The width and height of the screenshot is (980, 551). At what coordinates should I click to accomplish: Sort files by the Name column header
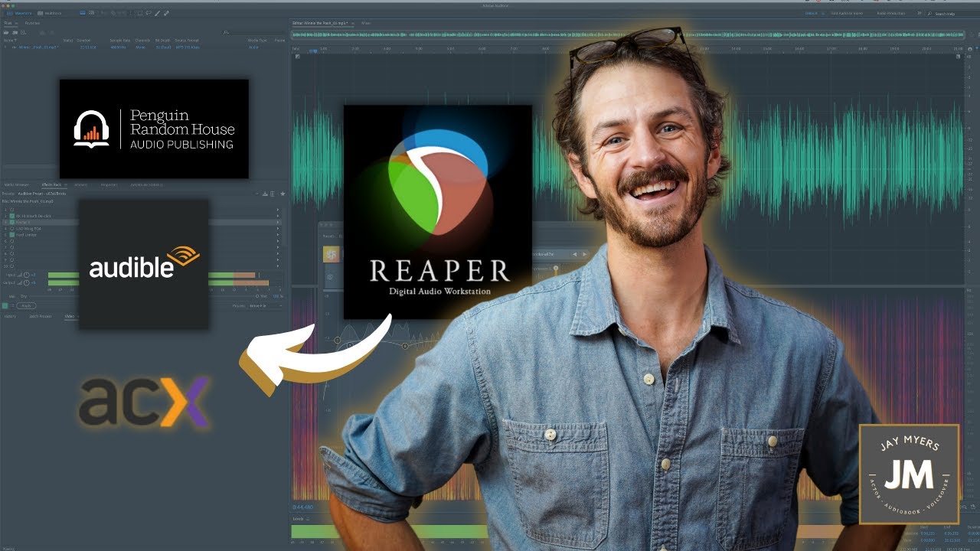10,41
